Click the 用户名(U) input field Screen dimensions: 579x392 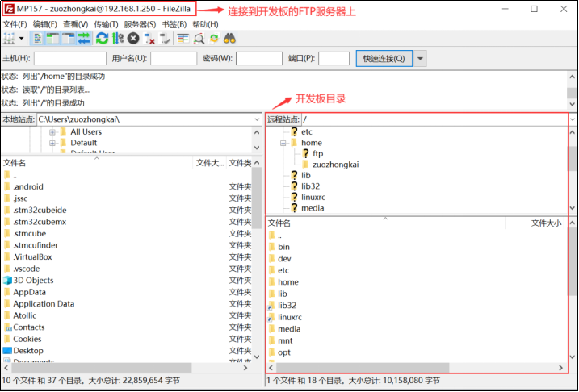(x=174, y=59)
